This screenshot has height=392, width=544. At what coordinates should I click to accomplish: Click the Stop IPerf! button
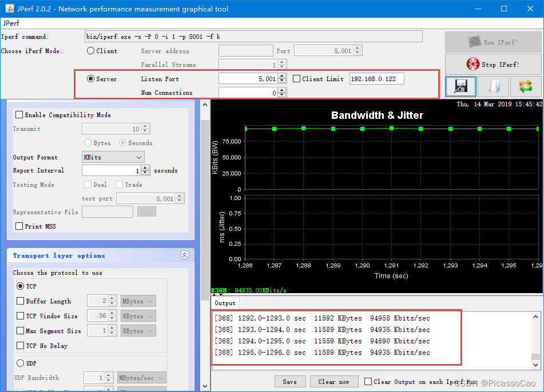click(x=492, y=64)
